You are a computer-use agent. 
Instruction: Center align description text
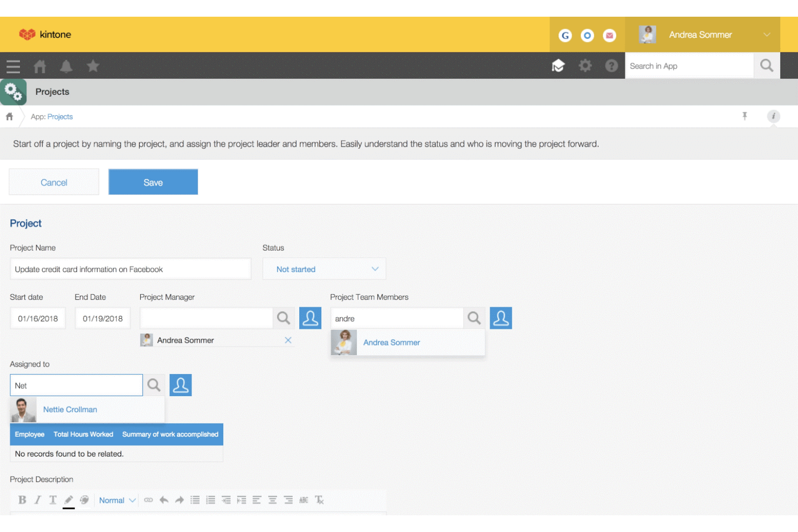pos(273,500)
